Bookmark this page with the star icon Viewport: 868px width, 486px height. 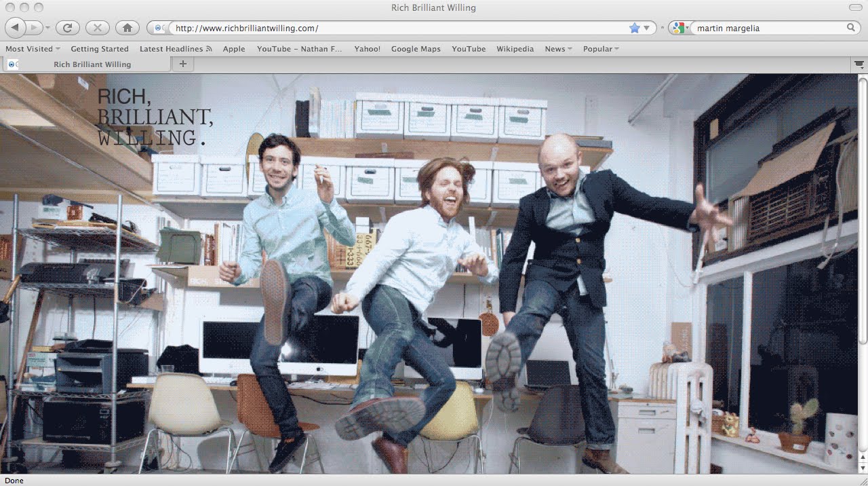point(635,28)
